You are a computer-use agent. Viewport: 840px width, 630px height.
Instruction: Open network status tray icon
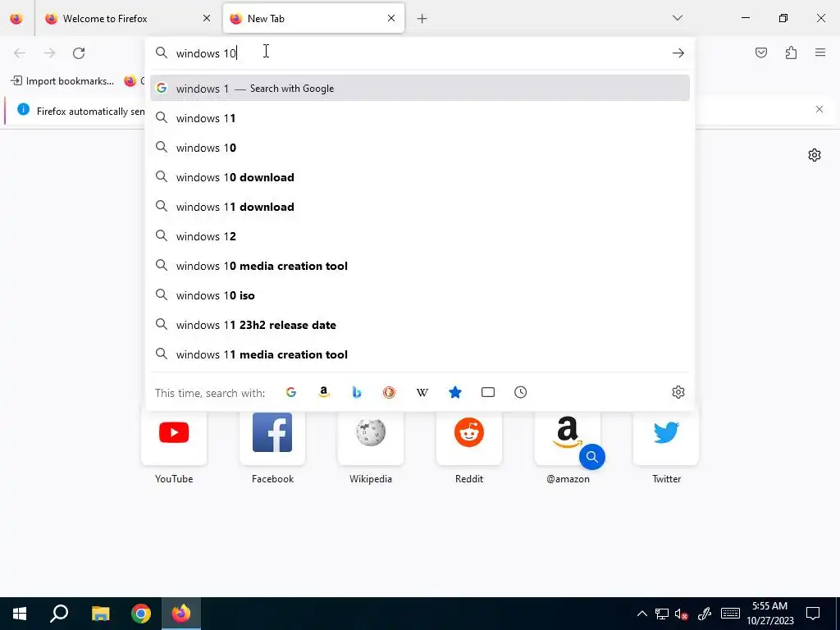[x=662, y=614]
